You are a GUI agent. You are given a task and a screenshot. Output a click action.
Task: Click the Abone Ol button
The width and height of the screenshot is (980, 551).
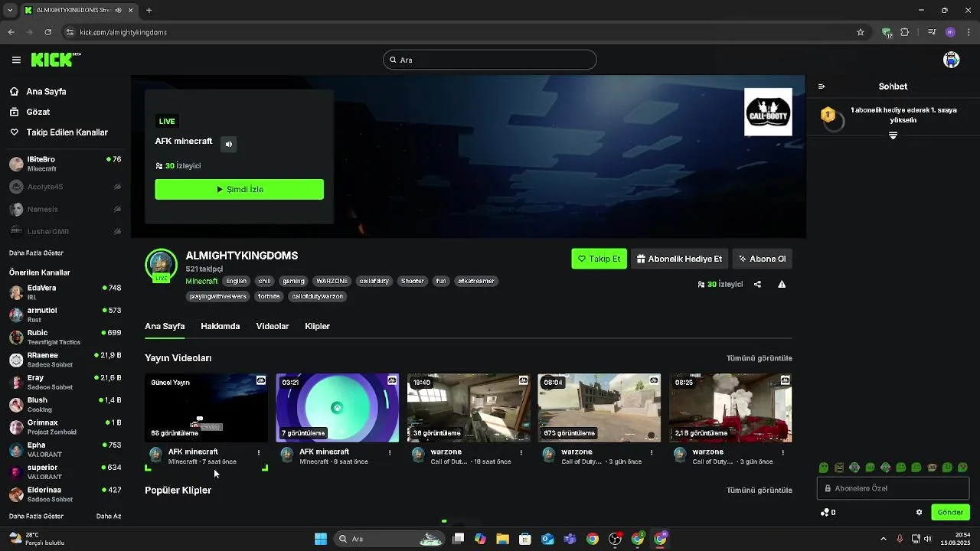click(x=762, y=259)
